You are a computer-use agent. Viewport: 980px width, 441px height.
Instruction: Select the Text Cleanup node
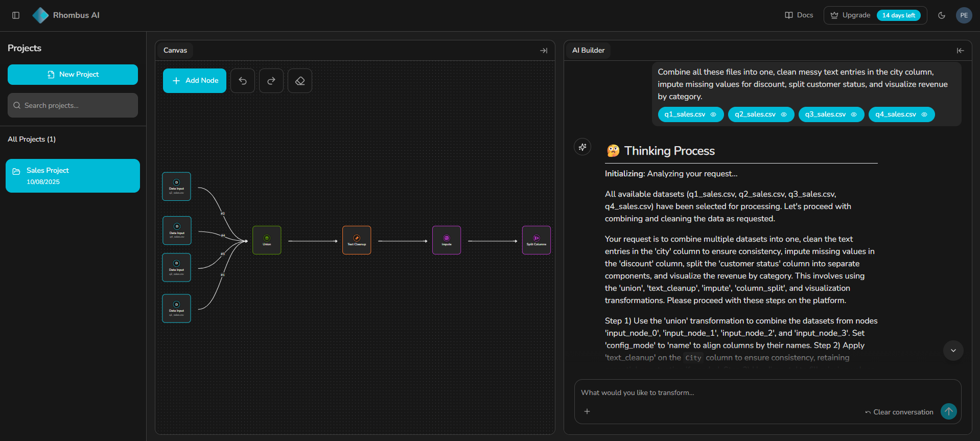[357, 240]
